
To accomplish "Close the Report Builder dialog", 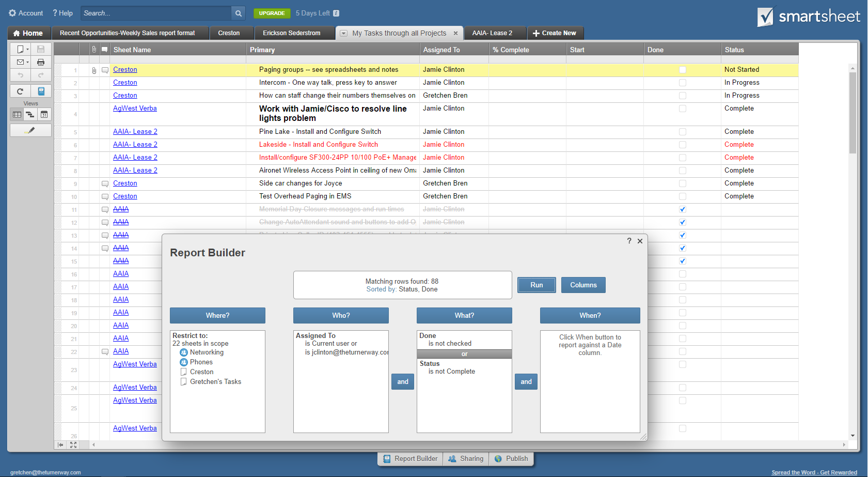I will point(640,241).
